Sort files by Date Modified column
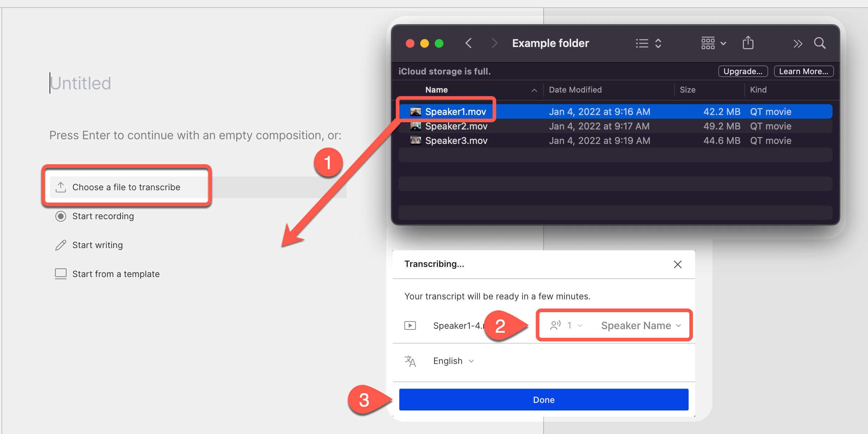Viewport: 868px width, 434px height. (x=575, y=90)
